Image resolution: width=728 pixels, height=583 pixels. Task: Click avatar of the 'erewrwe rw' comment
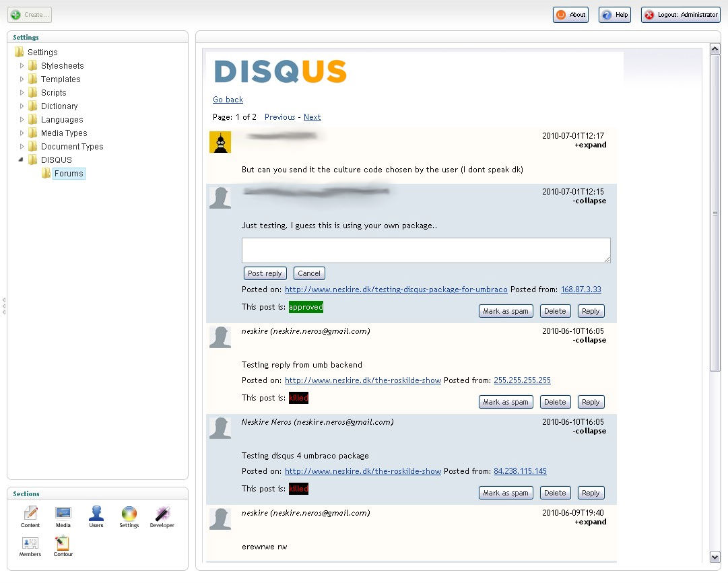pyautogui.click(x=220, y=520)
